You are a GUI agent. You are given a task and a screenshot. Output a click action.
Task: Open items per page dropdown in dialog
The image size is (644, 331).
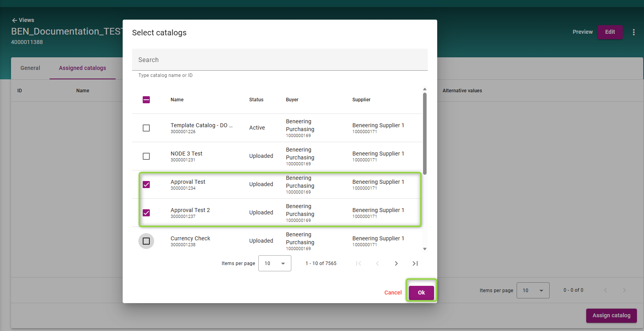(x=274, y=263)
